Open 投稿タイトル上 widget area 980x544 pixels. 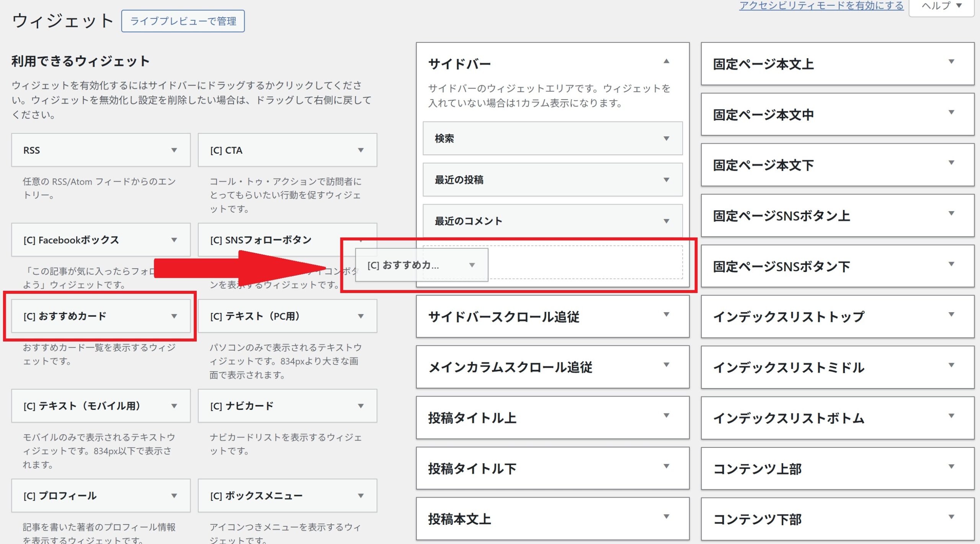pyautogui.click(x=666, y=416)
